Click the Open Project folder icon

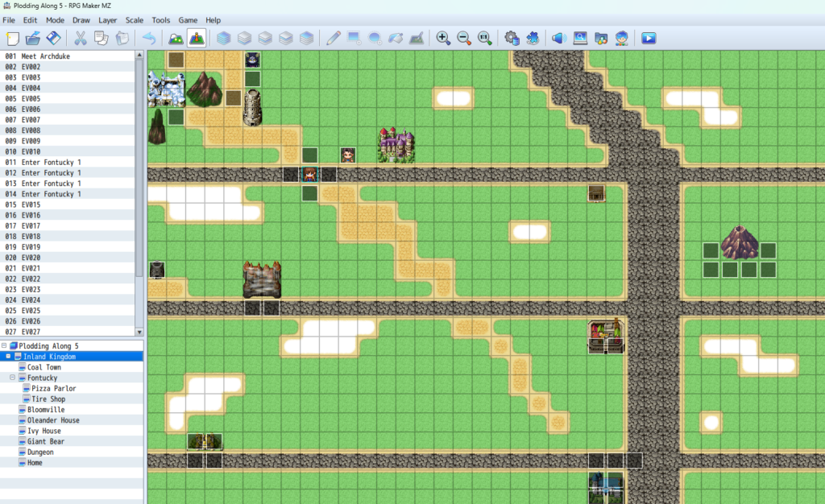coord(32,39)
